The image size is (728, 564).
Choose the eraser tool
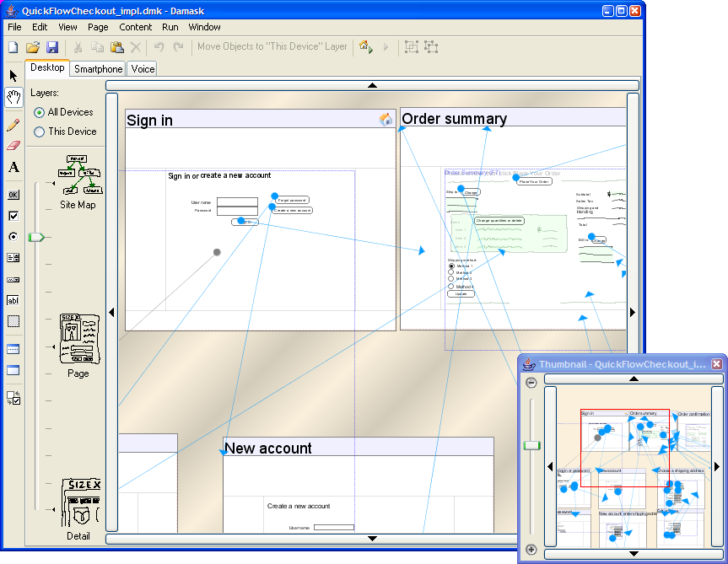click(x=13, y=145)
